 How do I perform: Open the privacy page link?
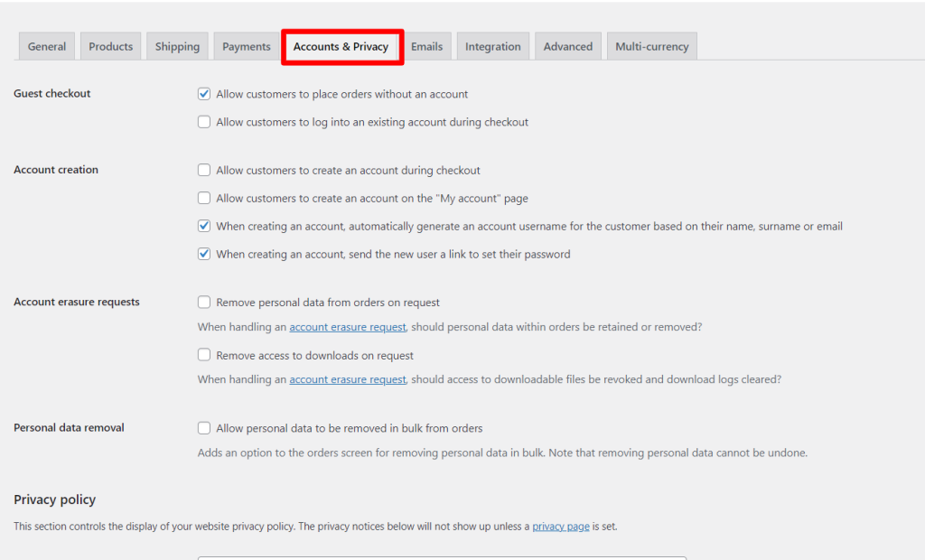[x=560, y=526]
